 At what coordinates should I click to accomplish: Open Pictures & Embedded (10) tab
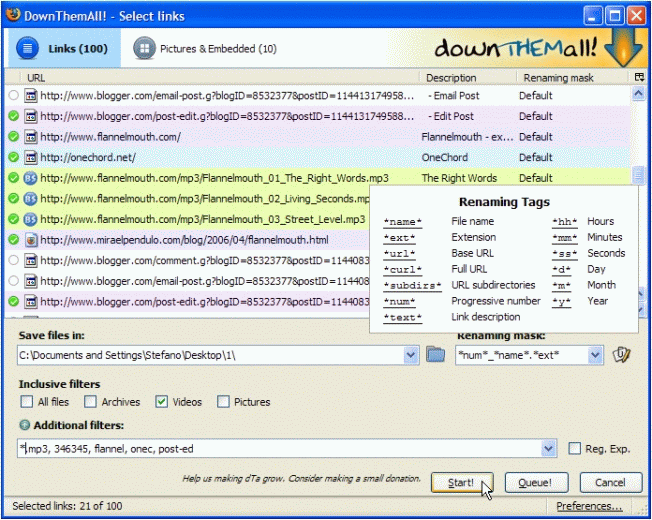click(x=205, y=49)
